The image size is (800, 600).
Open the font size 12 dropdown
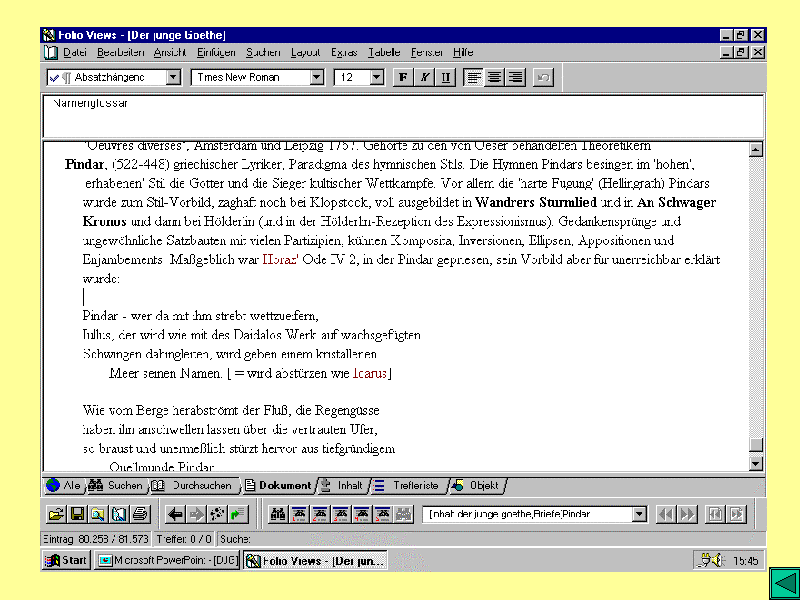click(x=379, y=77)
